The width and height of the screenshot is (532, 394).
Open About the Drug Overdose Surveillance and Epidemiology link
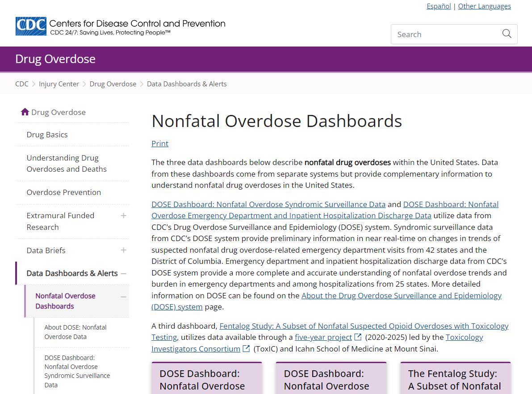(x=402, y=296)
